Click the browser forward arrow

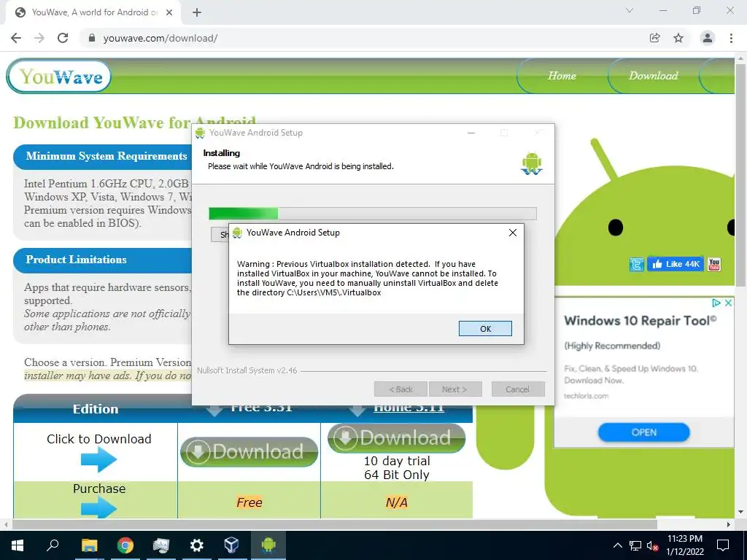click(x=39, y=38)
